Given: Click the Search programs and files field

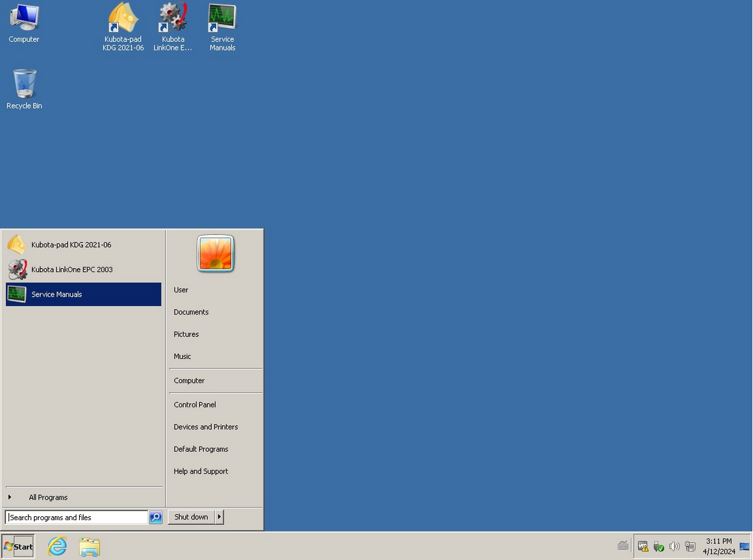Looking at the screenshot, I should click(x=76, y=518).
